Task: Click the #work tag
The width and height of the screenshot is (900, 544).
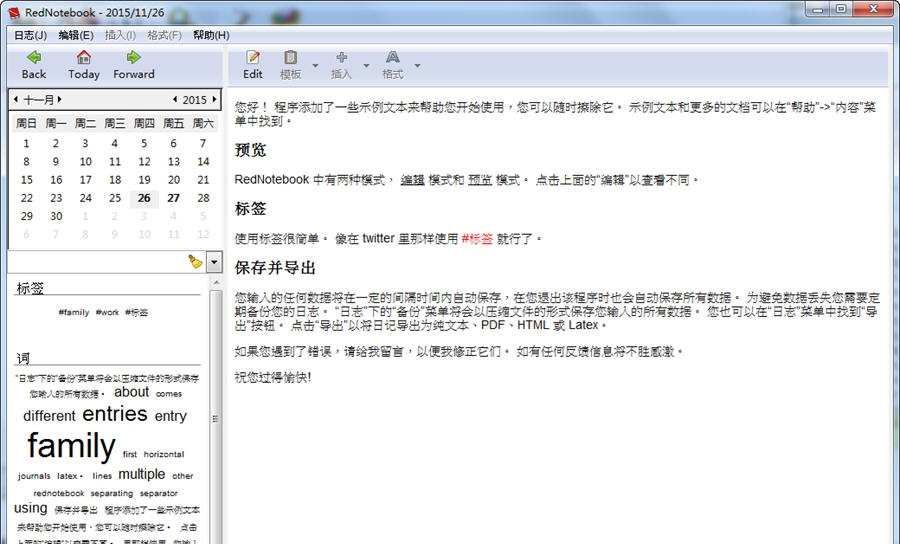Action: 107,312
